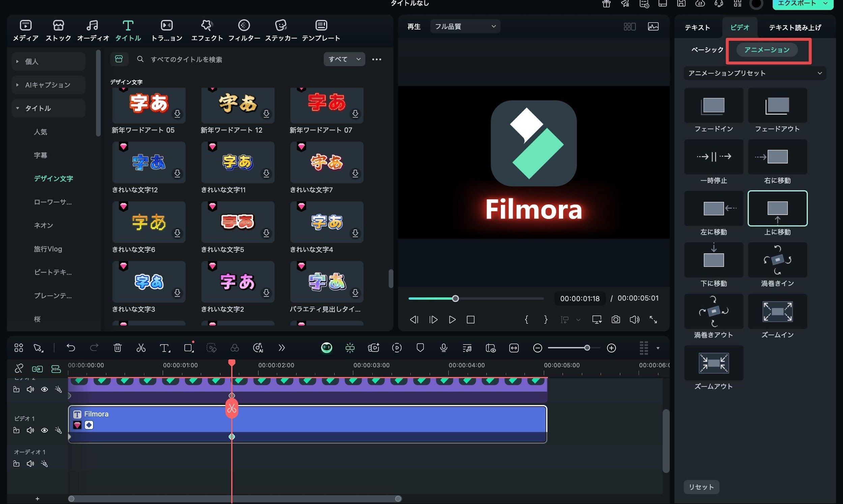Switch to the テキスト読み上げ tab
Image resolution: width=843 pixels, height=504 pixels.
coord(795,28)
